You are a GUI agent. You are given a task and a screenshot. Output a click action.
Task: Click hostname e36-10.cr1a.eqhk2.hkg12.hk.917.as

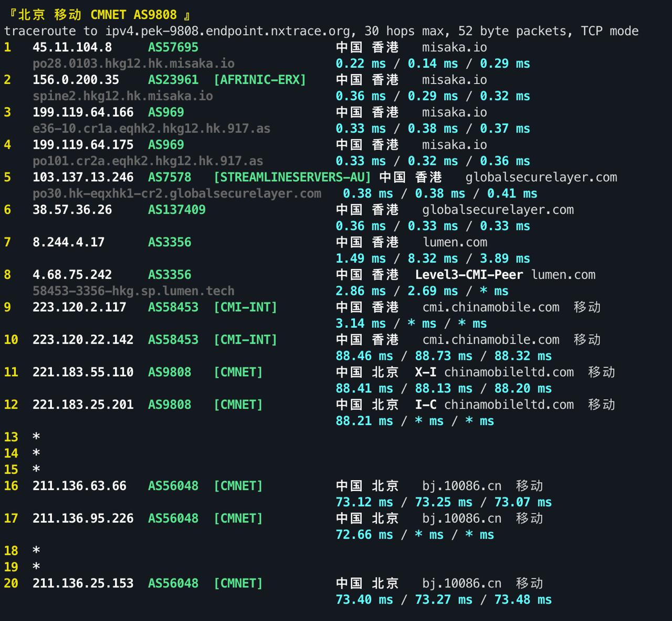[x=152, y=128]
